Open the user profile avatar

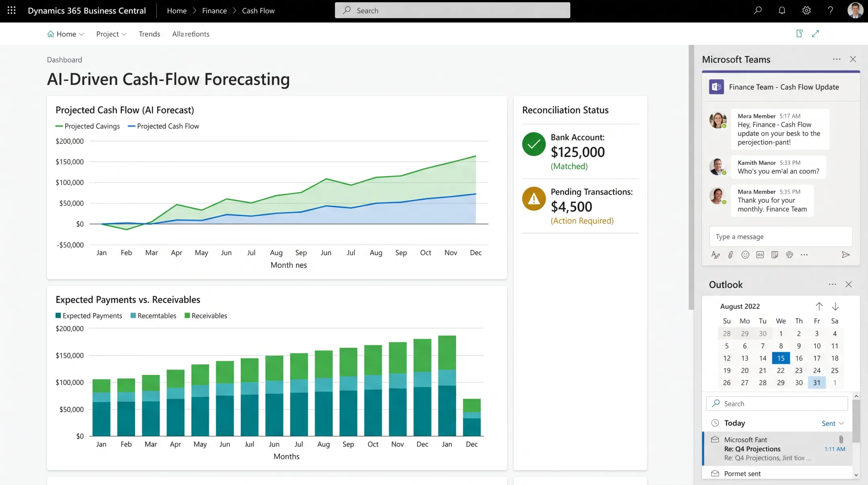855,10
